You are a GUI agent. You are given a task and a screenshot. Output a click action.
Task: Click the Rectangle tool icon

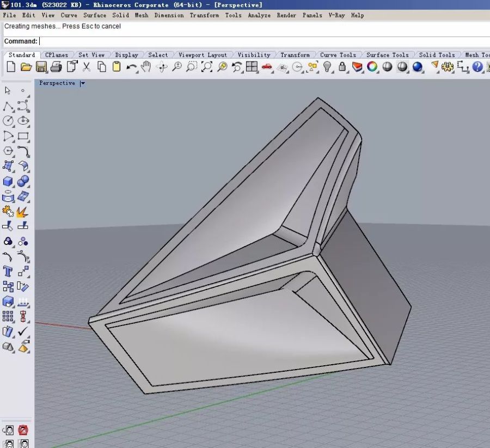point(23,136)
